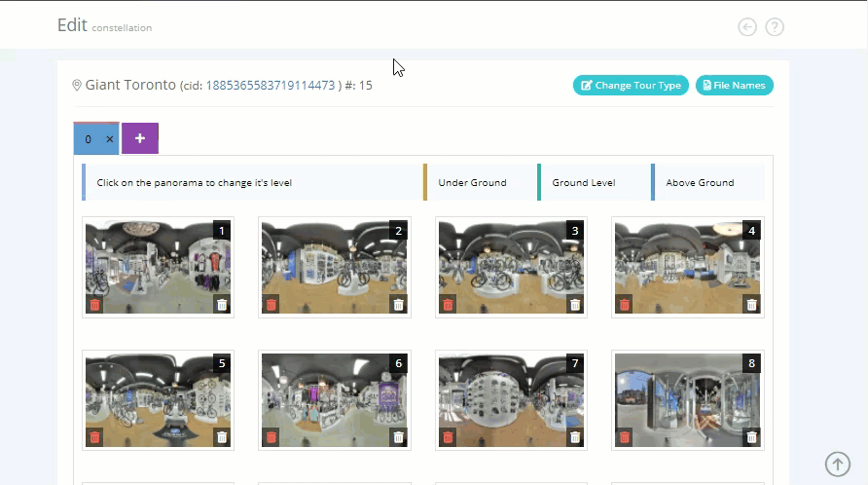
Task: Click the location pin icon beside Giant Toronto
Action: point(77,85)
